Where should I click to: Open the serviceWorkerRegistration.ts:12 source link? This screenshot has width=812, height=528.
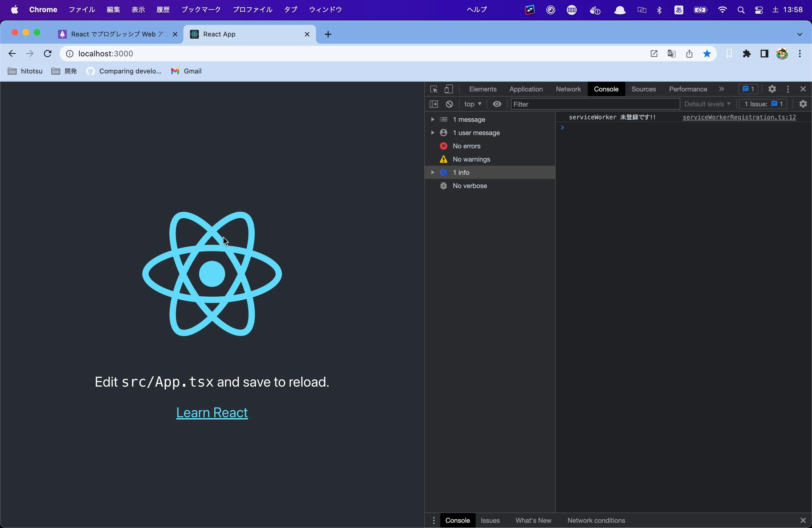(739, 117)
